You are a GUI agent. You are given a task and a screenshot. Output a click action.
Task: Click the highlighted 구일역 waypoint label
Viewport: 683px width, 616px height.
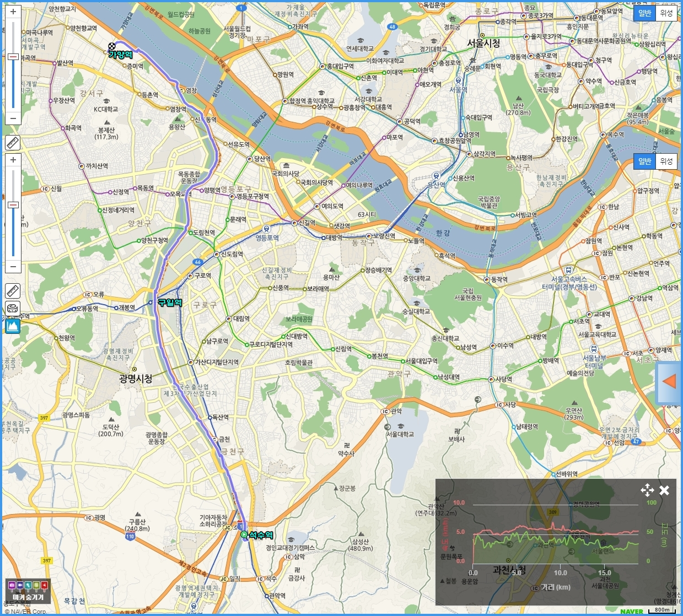pyautogui.click(x=169, y=302)
